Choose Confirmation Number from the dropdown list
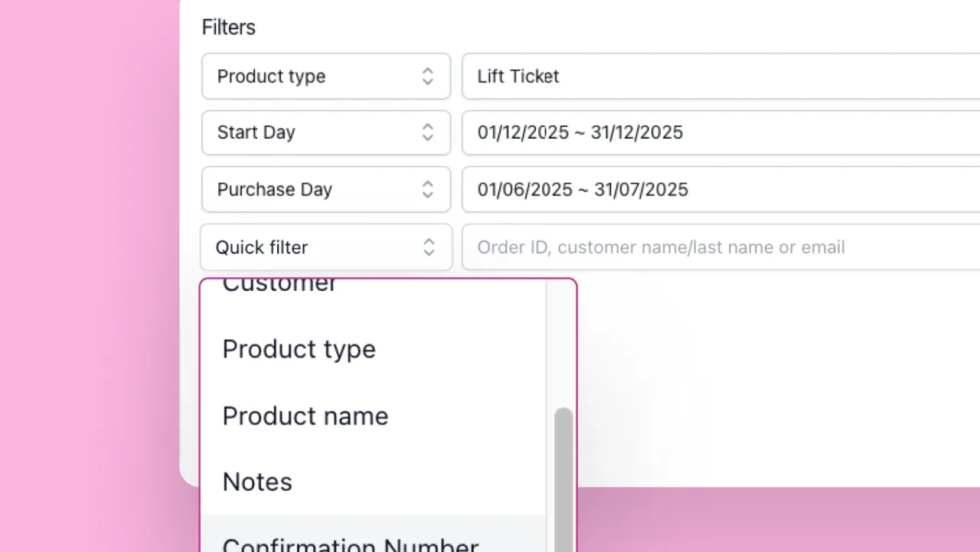Screen dimensions: 980x552 point(373,534)
